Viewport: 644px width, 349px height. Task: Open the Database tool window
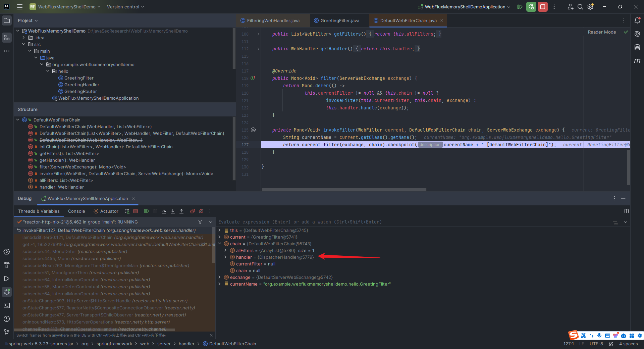[637, 47]
